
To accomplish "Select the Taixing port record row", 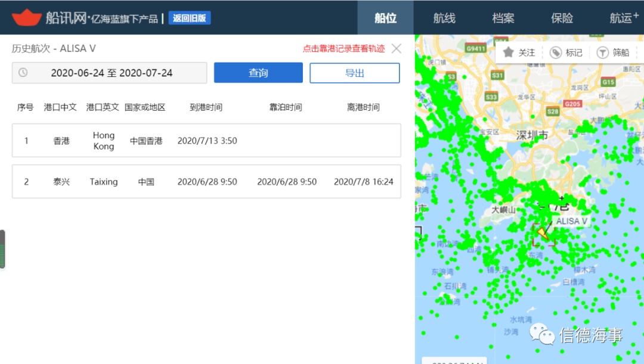I will click(206, 182).
